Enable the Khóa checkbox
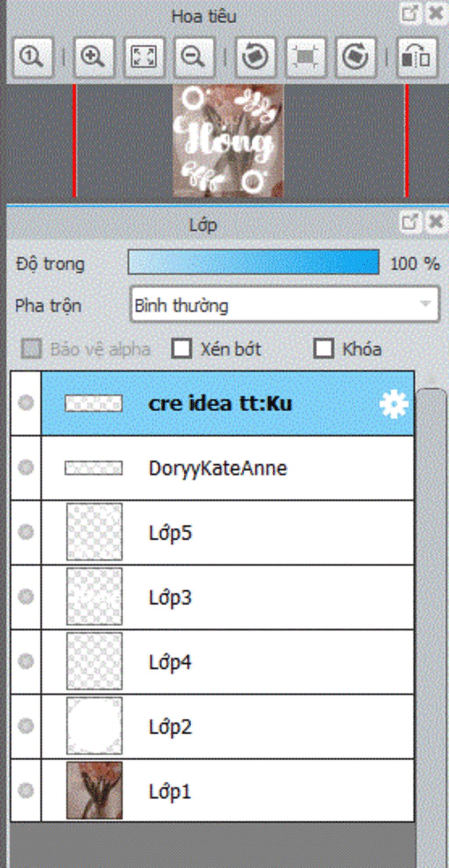The height and width of the screenshot is (868, 449). (324, 349)
